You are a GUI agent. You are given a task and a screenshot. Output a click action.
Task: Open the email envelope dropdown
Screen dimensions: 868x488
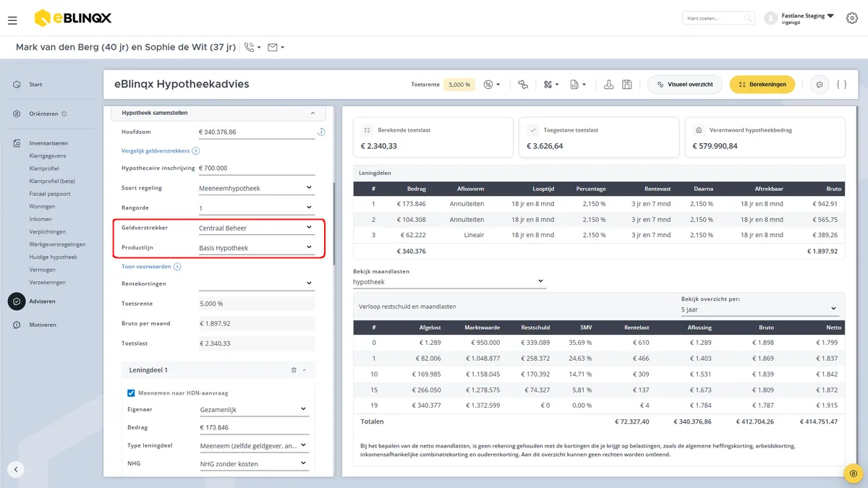[276, 48]
